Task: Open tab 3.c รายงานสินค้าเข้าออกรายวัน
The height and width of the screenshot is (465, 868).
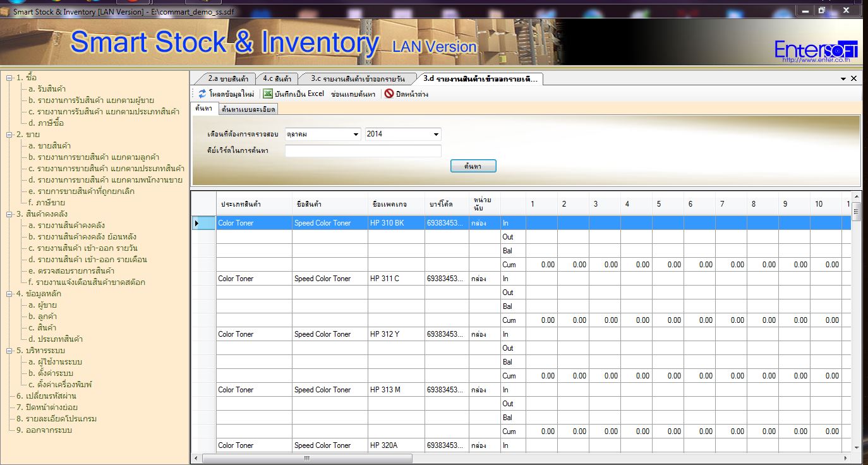Action: [358, 79]
